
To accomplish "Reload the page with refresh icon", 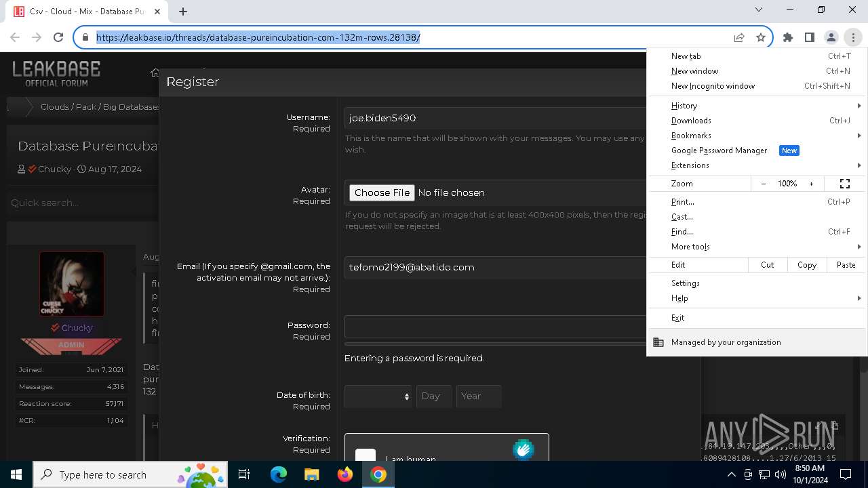I will (x=58, y=37).
